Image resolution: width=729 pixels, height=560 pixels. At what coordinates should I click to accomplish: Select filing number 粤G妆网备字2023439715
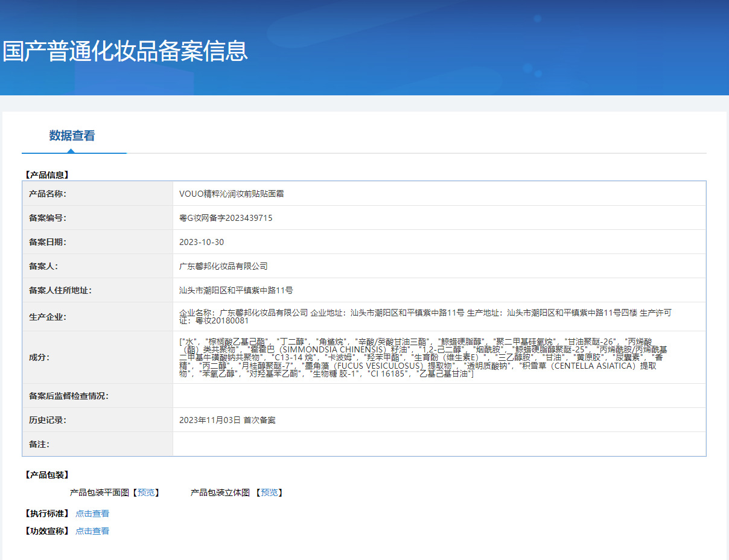tap(226, 218)
